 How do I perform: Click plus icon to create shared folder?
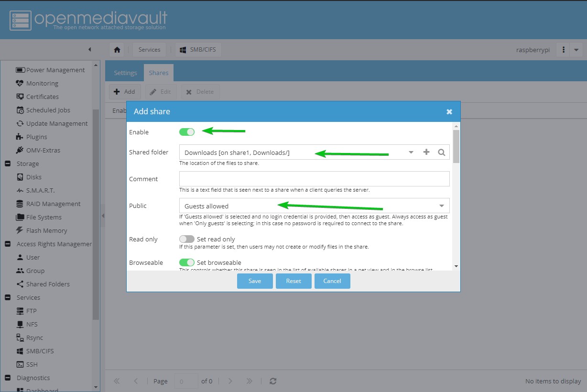(x=426, y=152)
